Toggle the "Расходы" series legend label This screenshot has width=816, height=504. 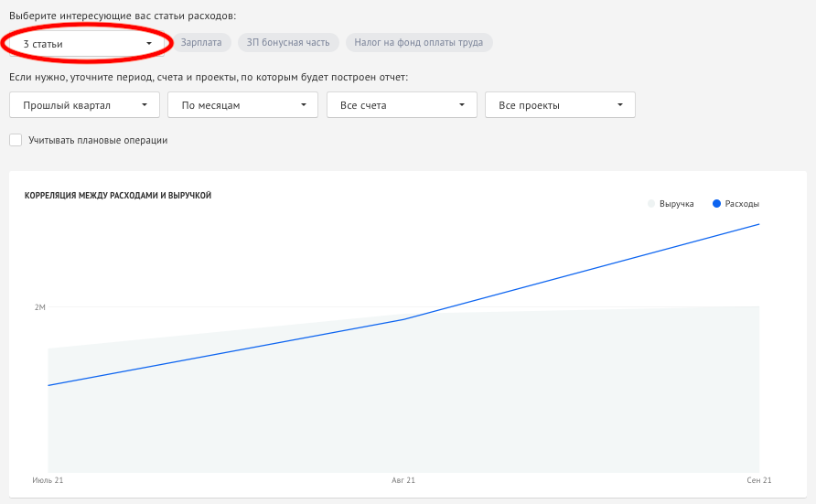click(742, 203)
